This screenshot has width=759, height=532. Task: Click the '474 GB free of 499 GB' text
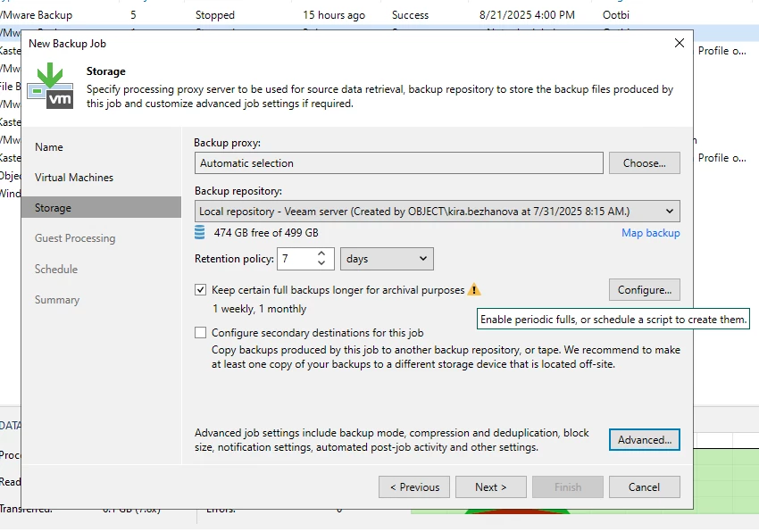tap(266, 233)
